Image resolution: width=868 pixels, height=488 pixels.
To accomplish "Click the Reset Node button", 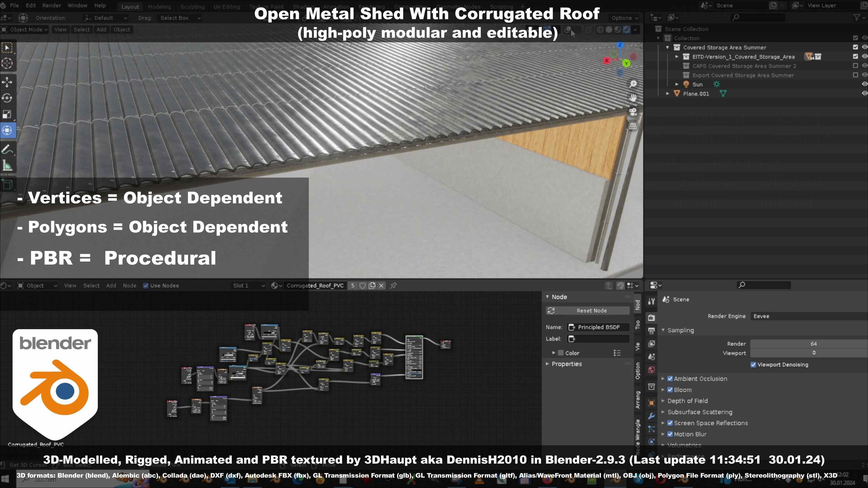I will coord(588,310).
